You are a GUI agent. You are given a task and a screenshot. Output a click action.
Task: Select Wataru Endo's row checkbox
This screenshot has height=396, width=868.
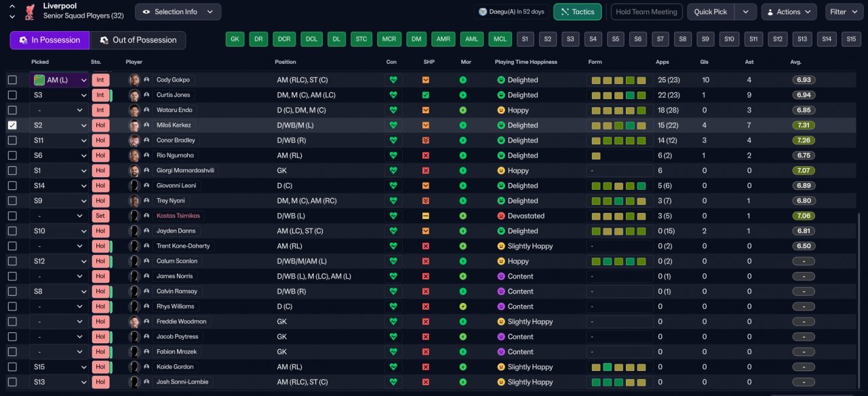coord(12,110)
